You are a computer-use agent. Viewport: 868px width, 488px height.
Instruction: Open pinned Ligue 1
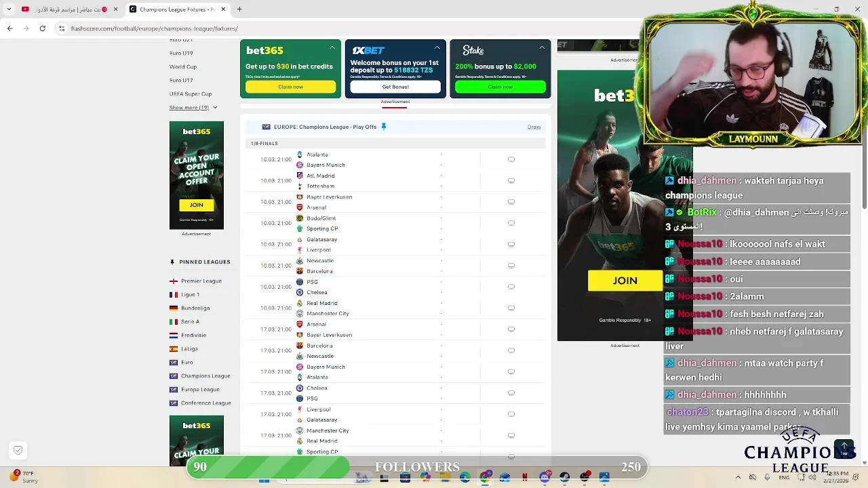click(190, 294)
